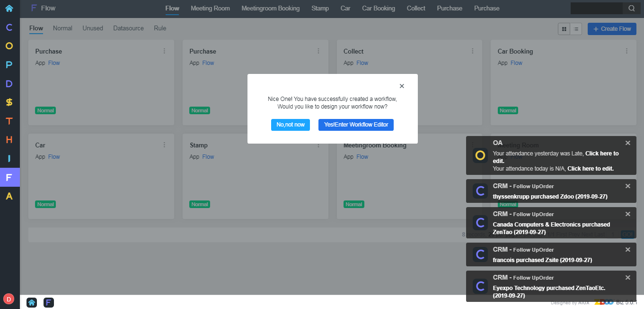Click Yes!Enter Workflow Editor button
The height and width of the screenshot is (309, 644).
[x=356, y=125]
